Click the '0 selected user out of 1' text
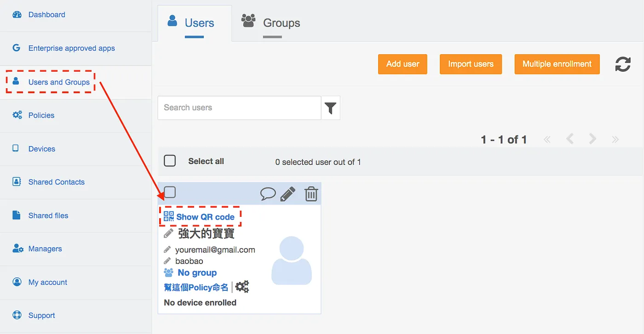Image resolution: width=644 pixels, height=334 pixels. (318, 162)
